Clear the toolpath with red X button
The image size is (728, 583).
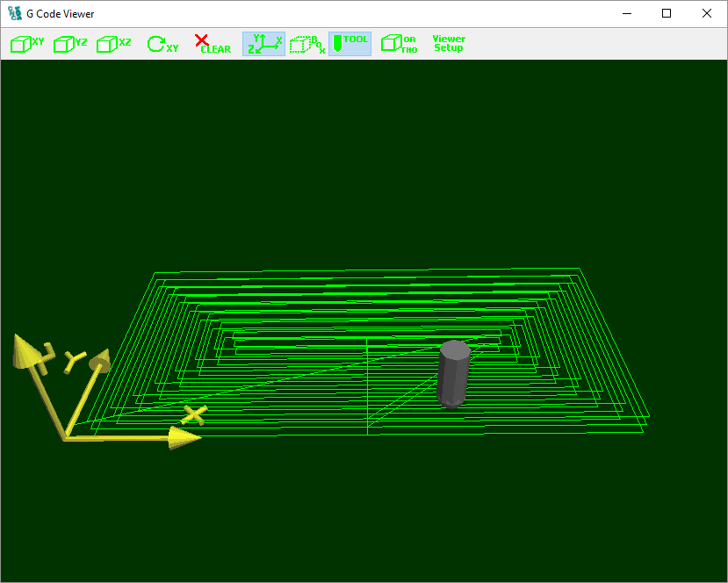tap(212, 44)
